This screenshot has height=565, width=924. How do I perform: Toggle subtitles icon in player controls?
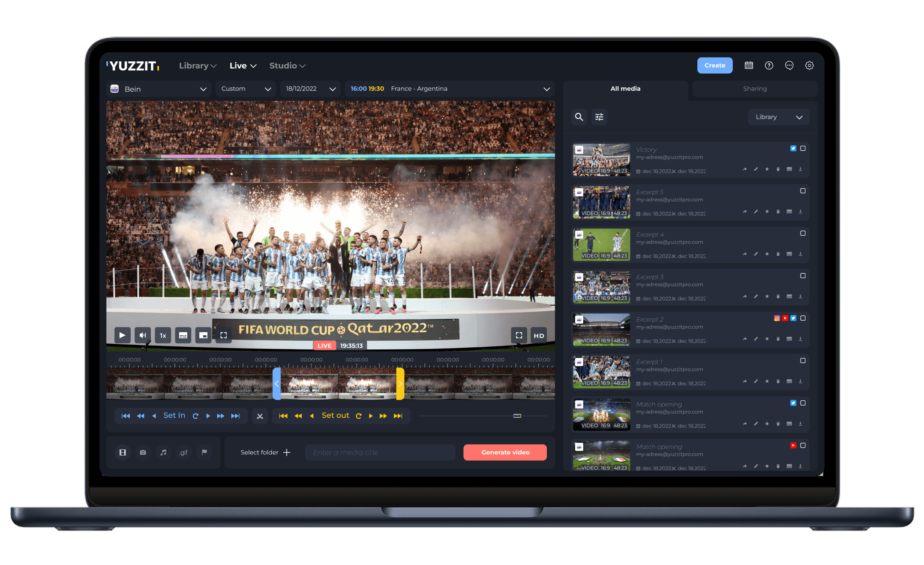[183, 335]
